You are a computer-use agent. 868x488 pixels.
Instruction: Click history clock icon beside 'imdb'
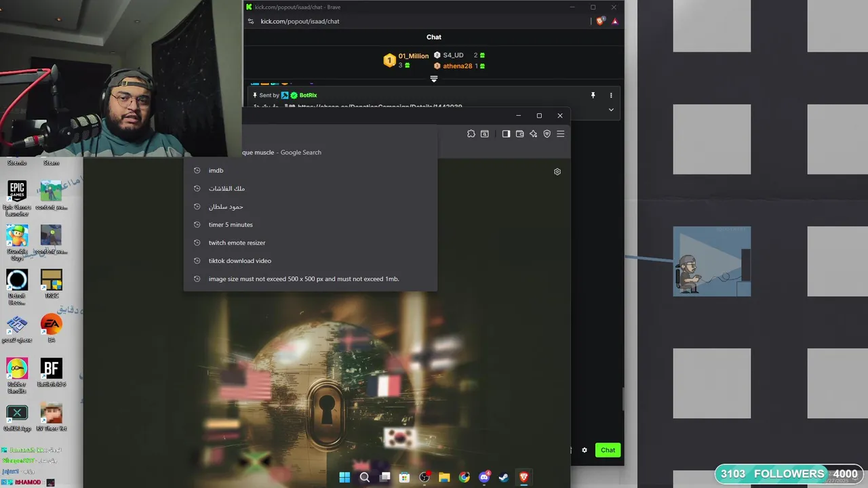197,171
